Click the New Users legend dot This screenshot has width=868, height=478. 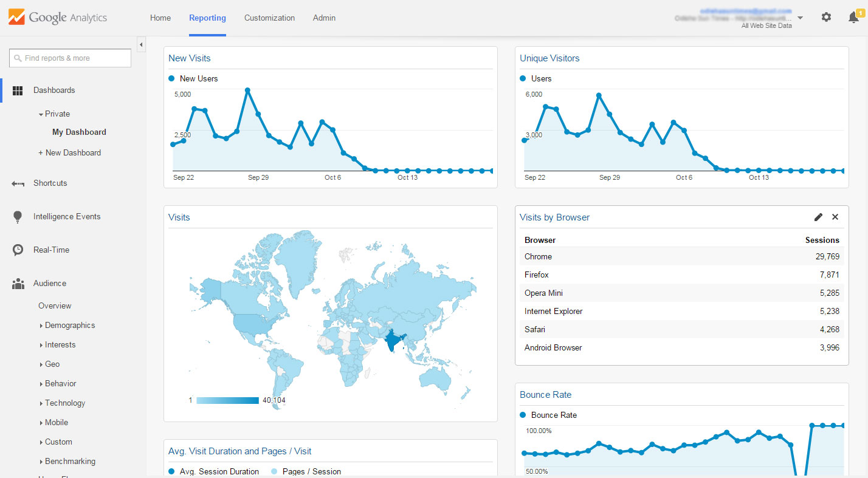tap(171, 78)
